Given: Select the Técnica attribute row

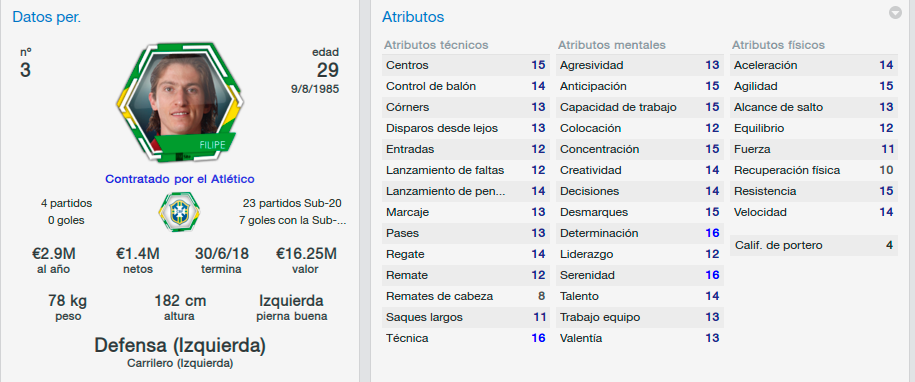Looking at the screenshot, I should point(466,338).
